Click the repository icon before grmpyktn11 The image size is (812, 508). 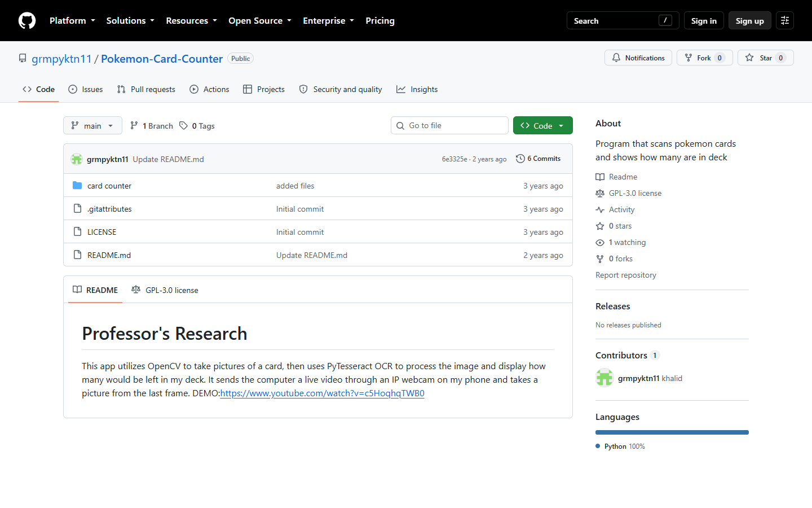[23, 58]
